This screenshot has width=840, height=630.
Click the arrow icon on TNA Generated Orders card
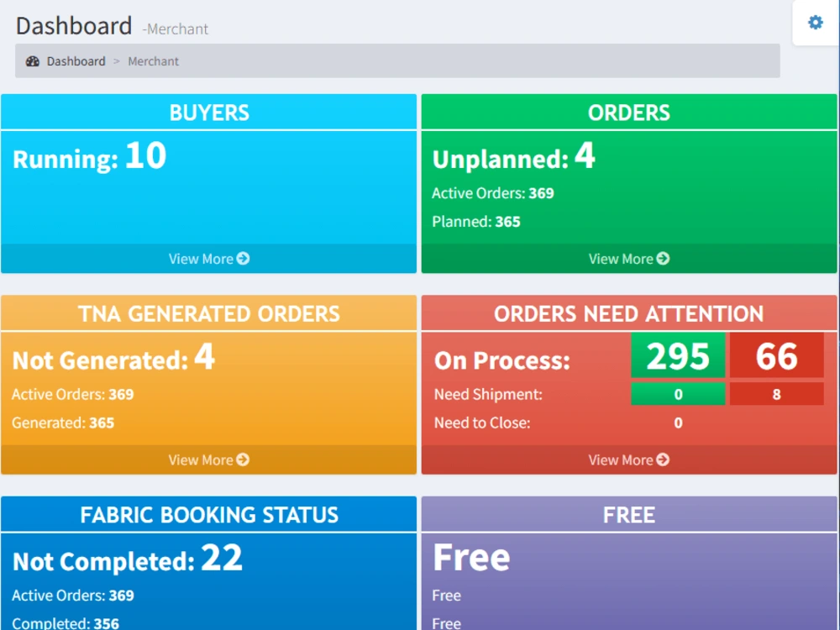click(x=243, y=459)
